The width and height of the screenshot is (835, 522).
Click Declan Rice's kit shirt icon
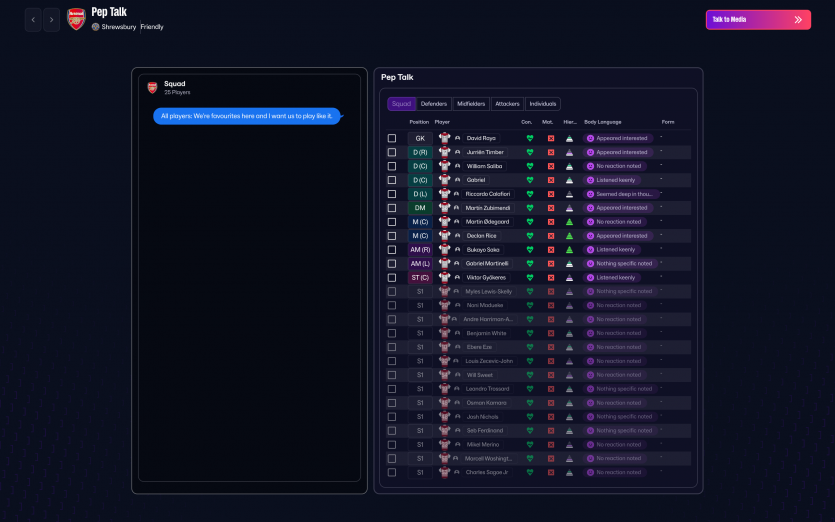click(444, 236)
